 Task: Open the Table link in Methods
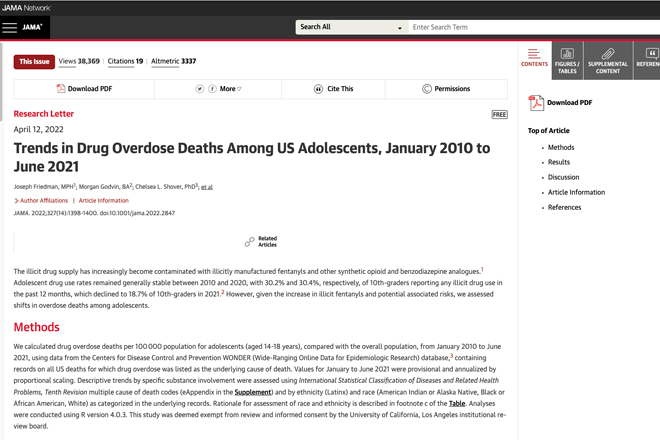coord(457,403)
